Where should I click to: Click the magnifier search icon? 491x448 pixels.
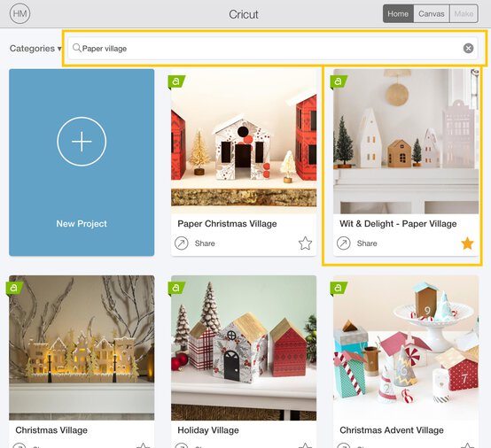pos(77,48)
